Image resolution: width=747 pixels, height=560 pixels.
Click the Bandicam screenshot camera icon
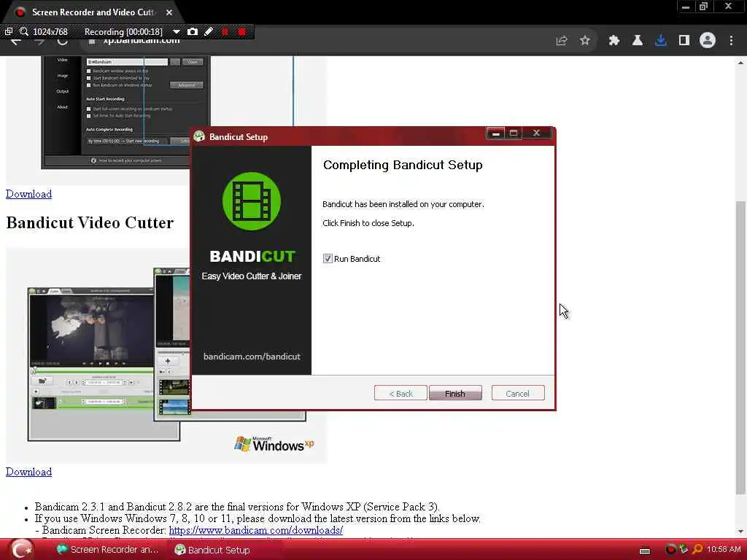point(193,31)
